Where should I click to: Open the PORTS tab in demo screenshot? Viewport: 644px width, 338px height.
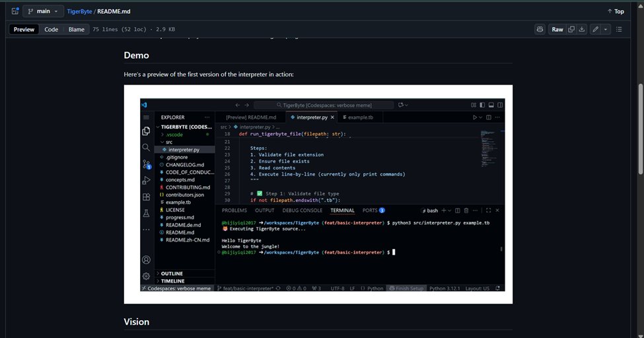pyautogui.click(x=373, y=211)
